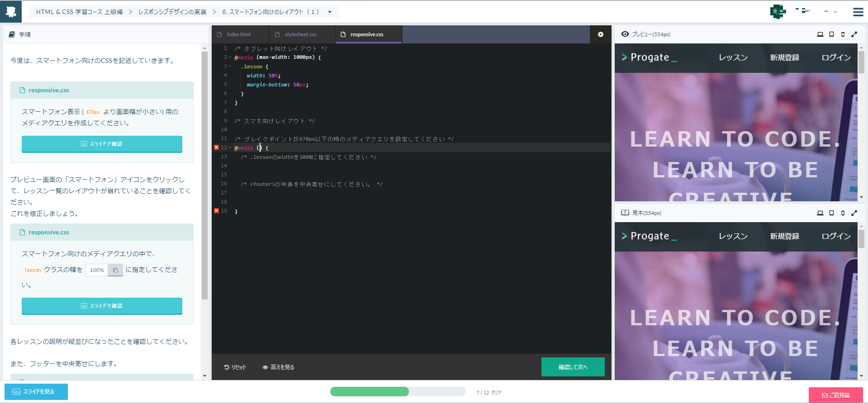Click the 確認して次へ button
This screenshot has width=868, height=404.
[573, 367]
